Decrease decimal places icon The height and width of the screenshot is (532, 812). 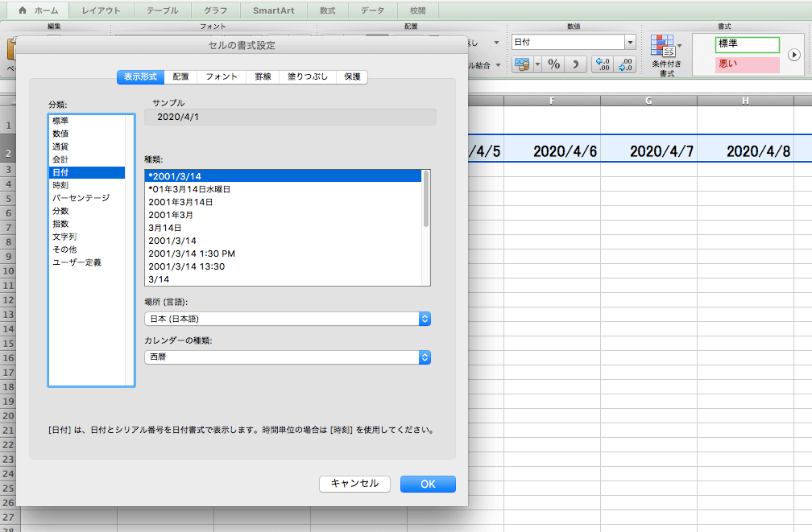point(624,65)
